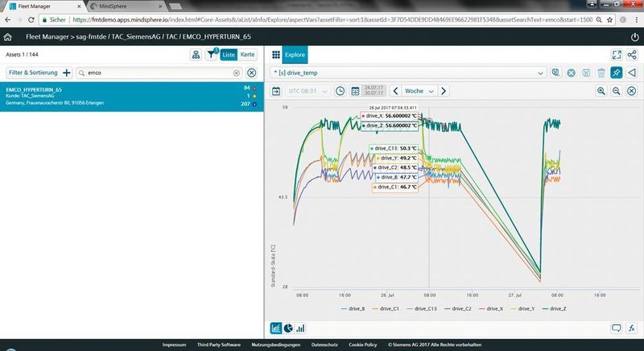This screenshot has height=351, width=644.
Task: Select the EMCO_HYPERTURN_65 asset row
Action: (131, 97)
